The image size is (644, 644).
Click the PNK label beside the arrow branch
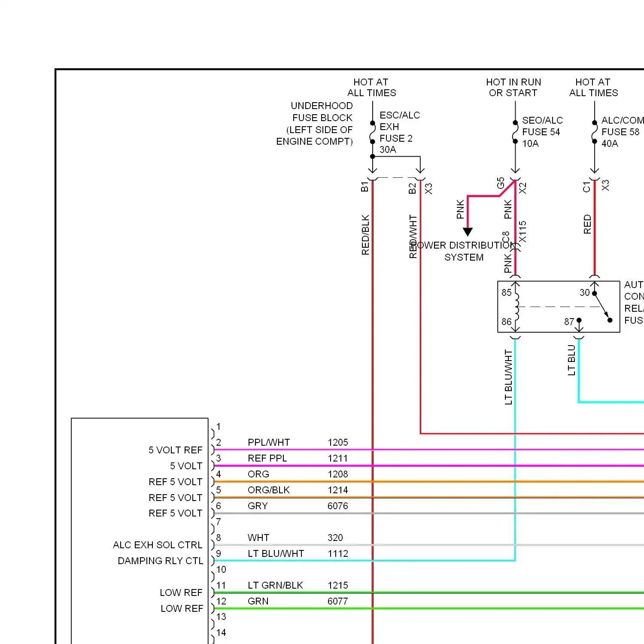coord(460,209)
